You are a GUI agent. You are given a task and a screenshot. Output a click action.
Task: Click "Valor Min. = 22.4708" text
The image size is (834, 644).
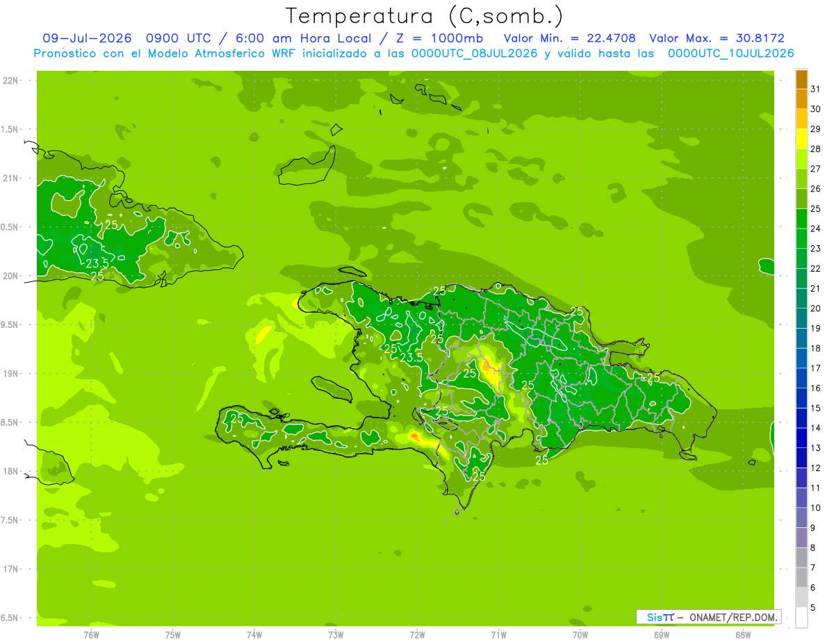pyautogui.click(x=570, y=38)
